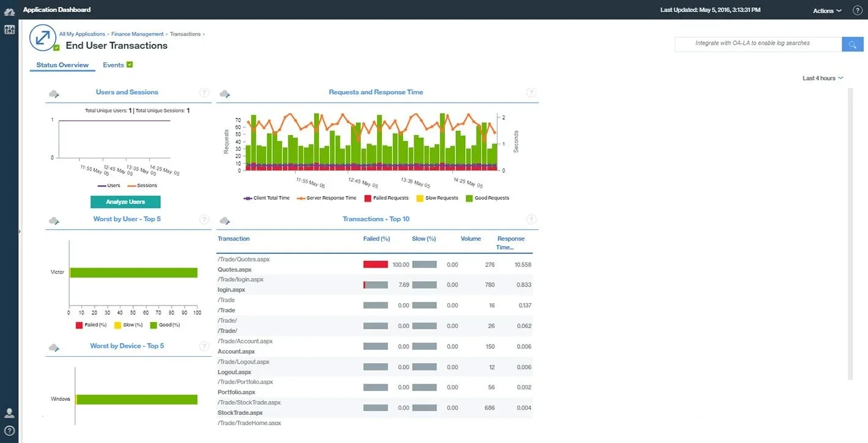Toggle Client Total Time legend item

click(x=267, y=198)
